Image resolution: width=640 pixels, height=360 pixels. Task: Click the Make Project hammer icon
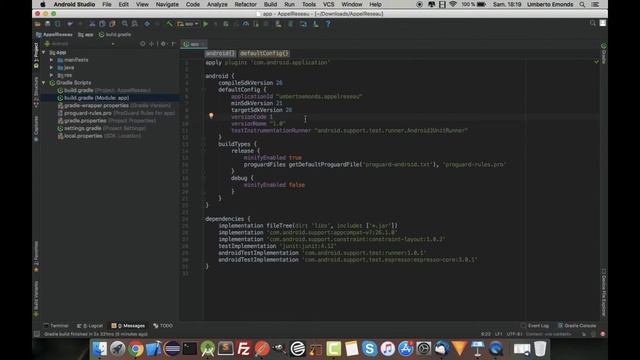pos(169,24)
